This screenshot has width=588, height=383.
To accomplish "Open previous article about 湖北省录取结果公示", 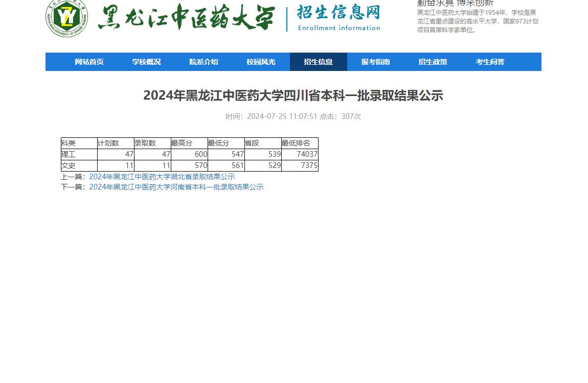I will tap(162, 177).
